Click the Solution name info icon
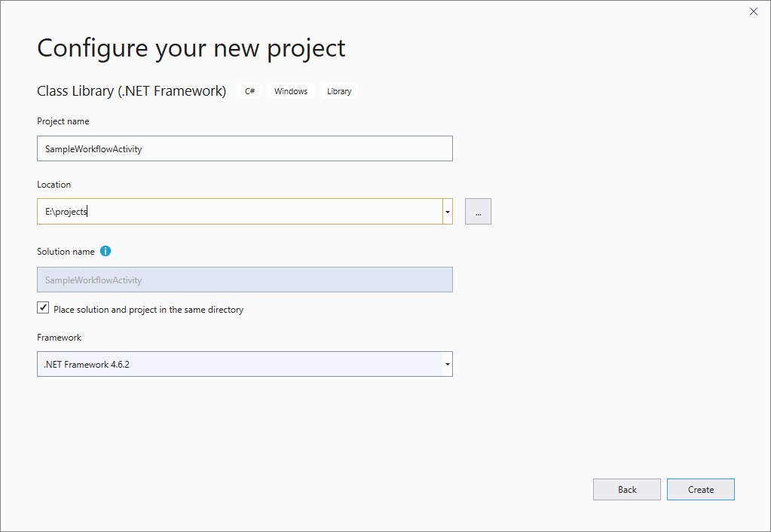The width and height of the screenshot is (771, 532). coord(105,251)
